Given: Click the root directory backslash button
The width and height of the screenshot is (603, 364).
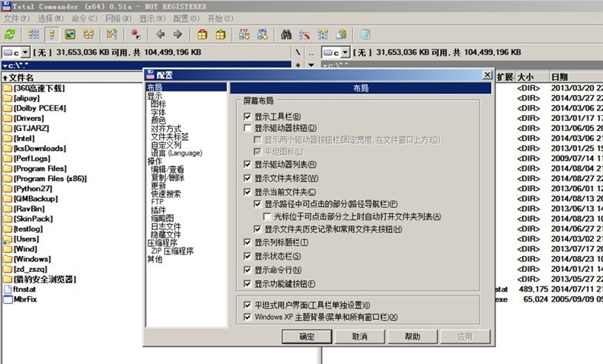Looking at the screenshot, I should tap(298, 53).
